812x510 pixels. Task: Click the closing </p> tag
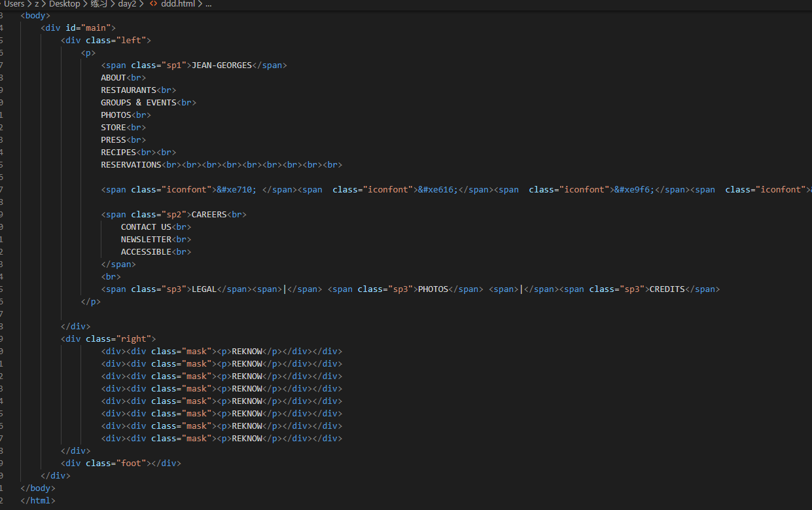(x=91, y=302)
